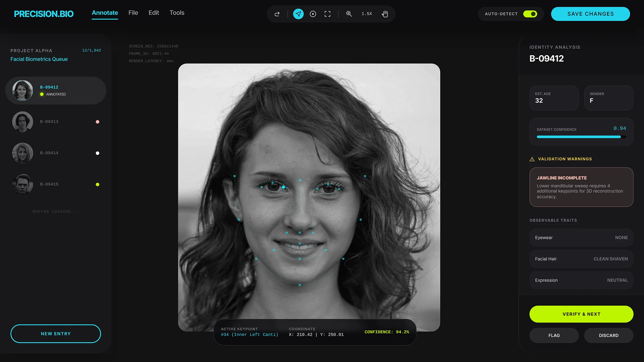This screenshot has height=362, width=644.
Task: Click the validation warnings triangle icon
Action: click(x=532, y=159)
